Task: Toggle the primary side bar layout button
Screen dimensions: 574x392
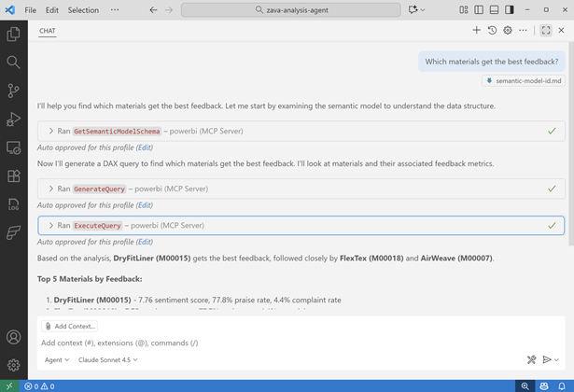Action: pos(479,9)
